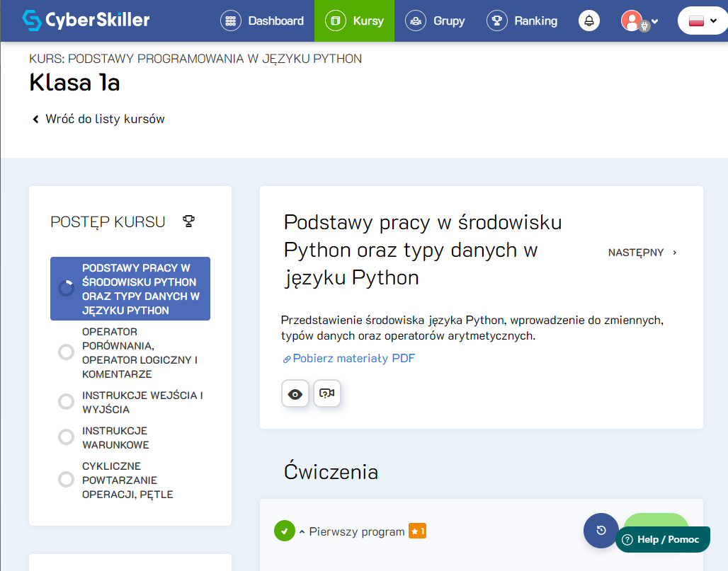Select the Instrukcje wejścia i wyjścia circle

(66, 402)
